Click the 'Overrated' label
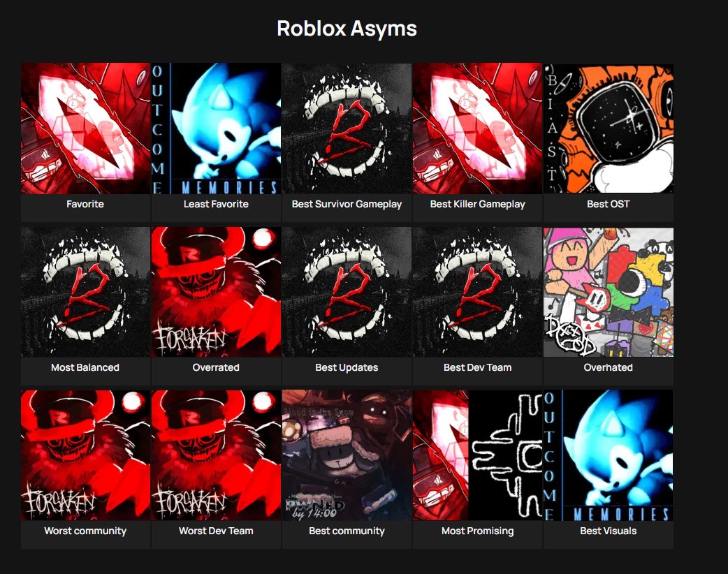Screen dimensions: 728x574 point(216,367)
